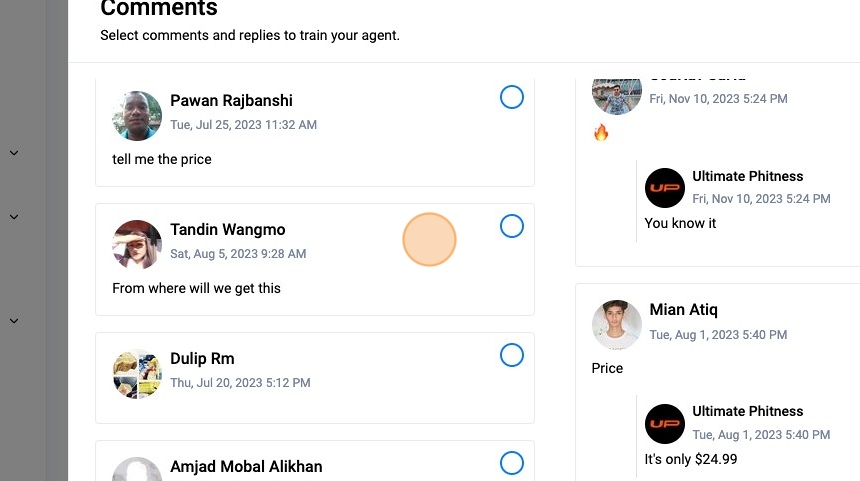Click Tandin Wangmo's profile picture
This screenshot has width=860, height=481.
pyautogui.click(x=138, y=245)
